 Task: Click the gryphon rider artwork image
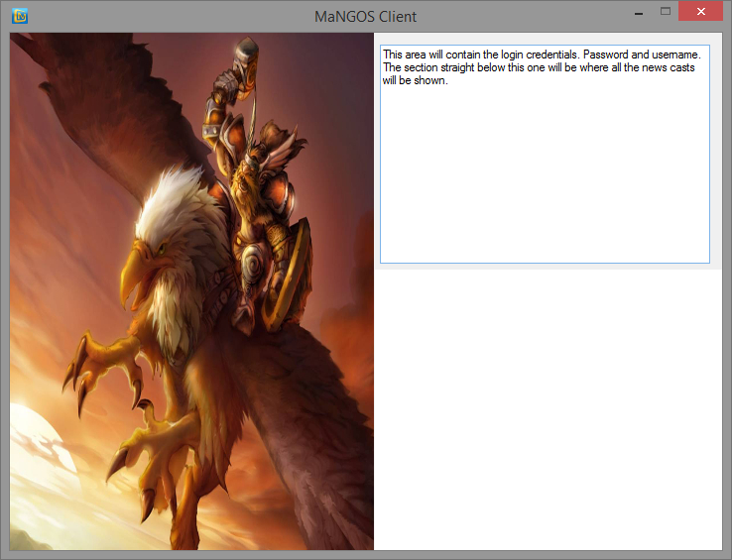[191, 291]
